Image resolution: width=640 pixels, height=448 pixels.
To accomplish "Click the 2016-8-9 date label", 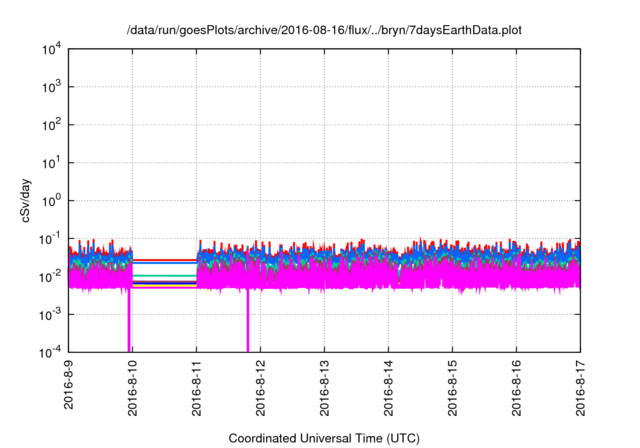I will coord(69,385).
